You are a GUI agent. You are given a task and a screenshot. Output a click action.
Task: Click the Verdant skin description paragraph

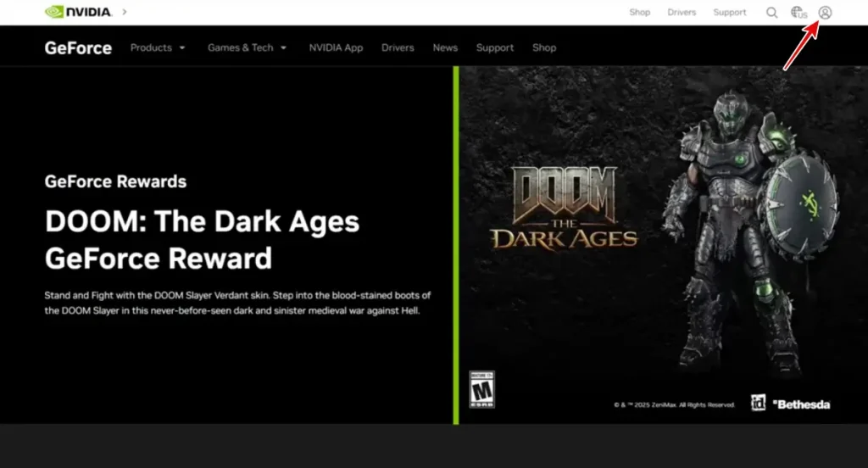(237, 303)
